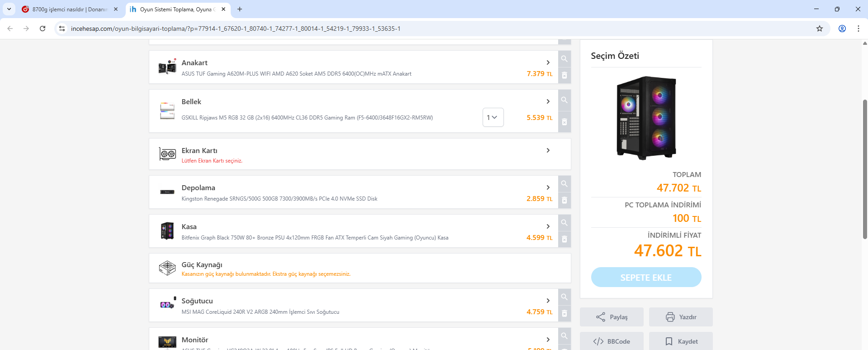868x350 pixels.
Task: Click the GSKILL Ripjaws M5 RGB product name
Action: coord(307,118)
